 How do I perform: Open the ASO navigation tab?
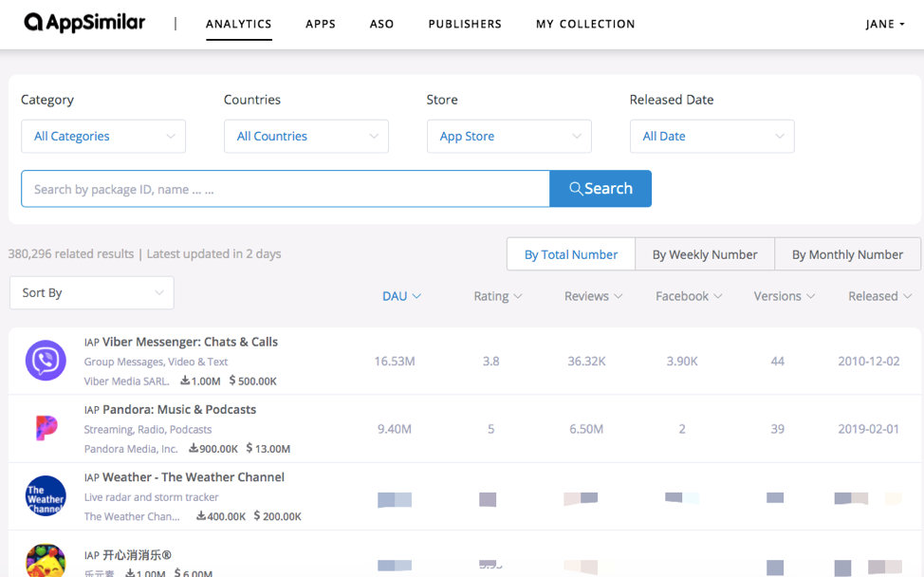tap(381, 24)
